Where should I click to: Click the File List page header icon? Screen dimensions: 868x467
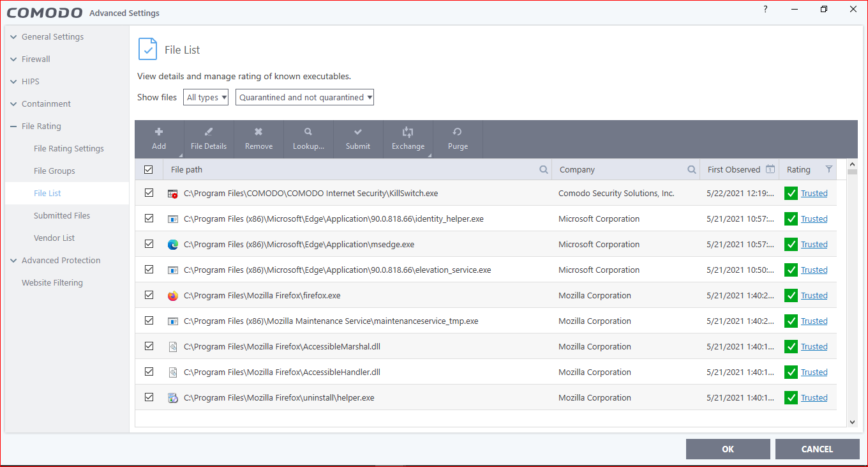tap(147, 49)
